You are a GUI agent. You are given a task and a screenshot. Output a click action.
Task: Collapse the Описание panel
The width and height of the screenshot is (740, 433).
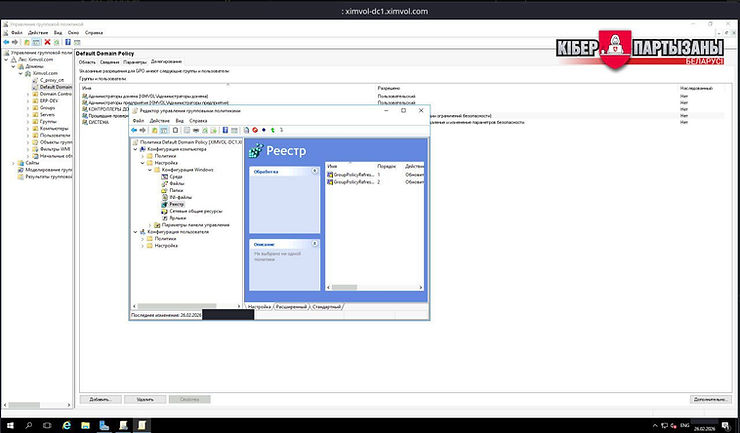coord(315,244)
